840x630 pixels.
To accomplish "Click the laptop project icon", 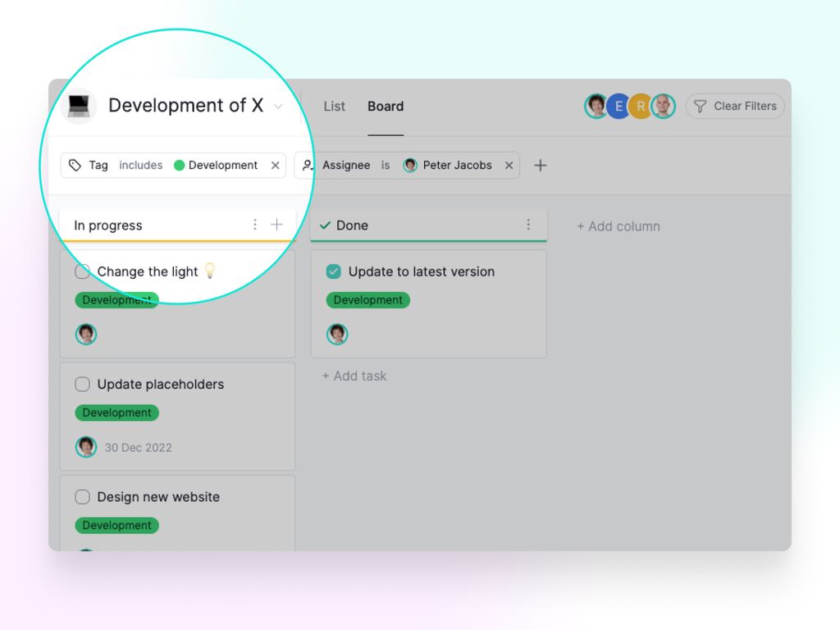I will [79, 106].
